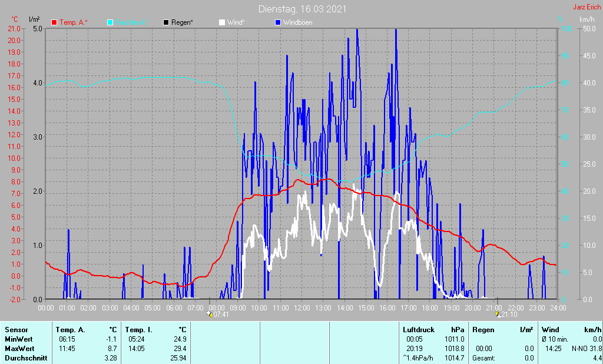Image resolution: width=603 pixels, height=364 pixels.
Task: Click the 12:00 time axis label
Action: point(301,307)
